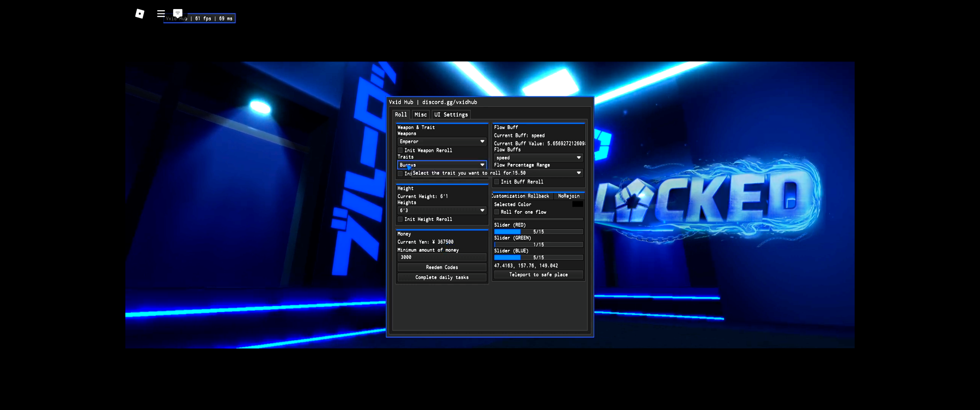This screenshot has width=980, height=410.
Task: Enable Init Weapon Reroll checkbox
Action: (x=400, y=151)
